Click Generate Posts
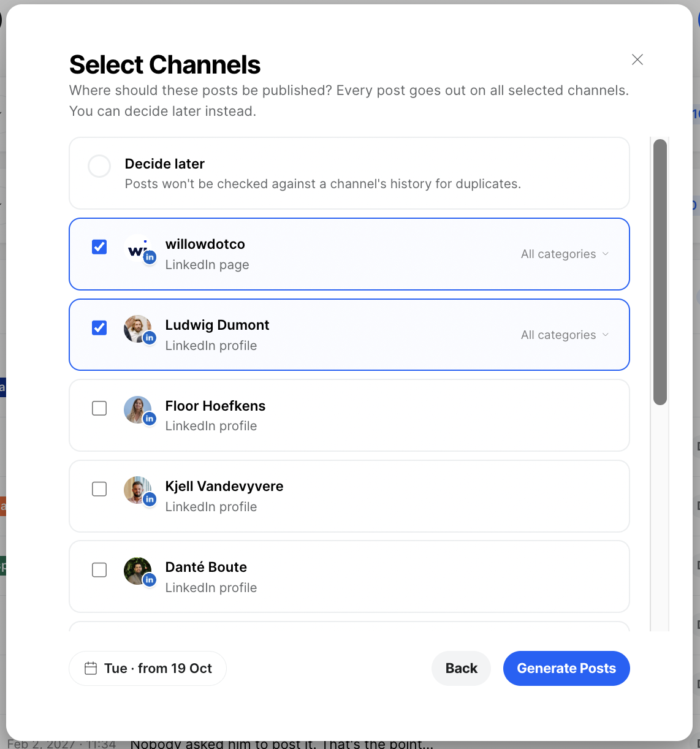 click(x=566, y=668)
